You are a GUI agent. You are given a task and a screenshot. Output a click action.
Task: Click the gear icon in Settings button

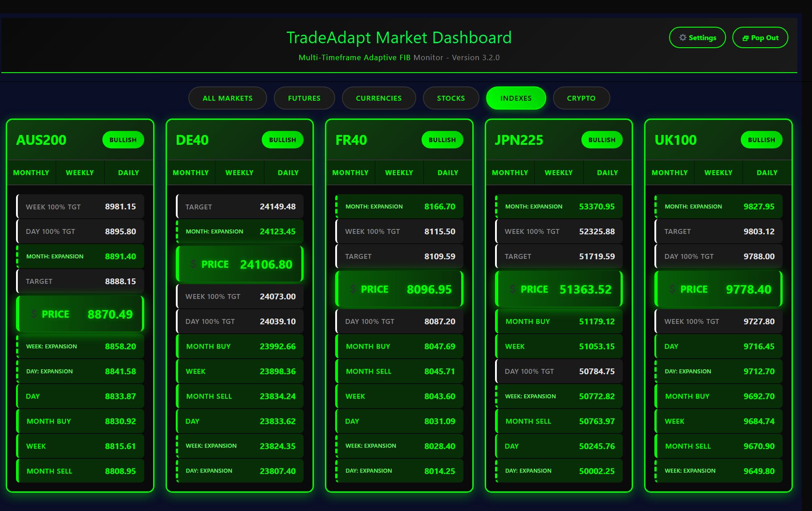click(x=682, y=38)
